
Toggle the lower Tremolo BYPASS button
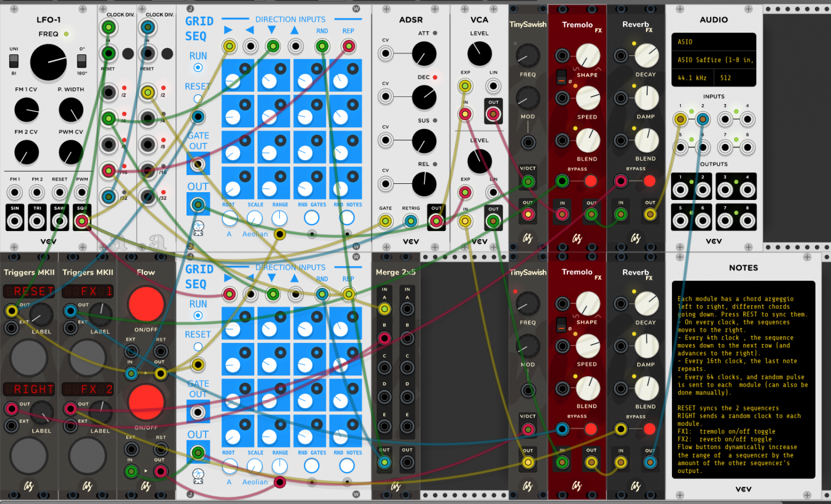[x=591, y=429]
